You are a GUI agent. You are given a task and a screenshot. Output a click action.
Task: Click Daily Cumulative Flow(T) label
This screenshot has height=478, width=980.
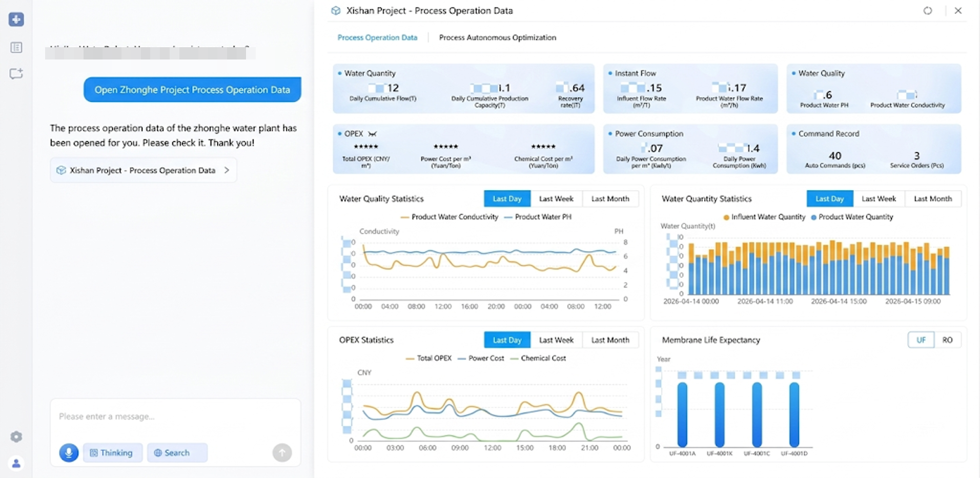[x=383, y=98]
